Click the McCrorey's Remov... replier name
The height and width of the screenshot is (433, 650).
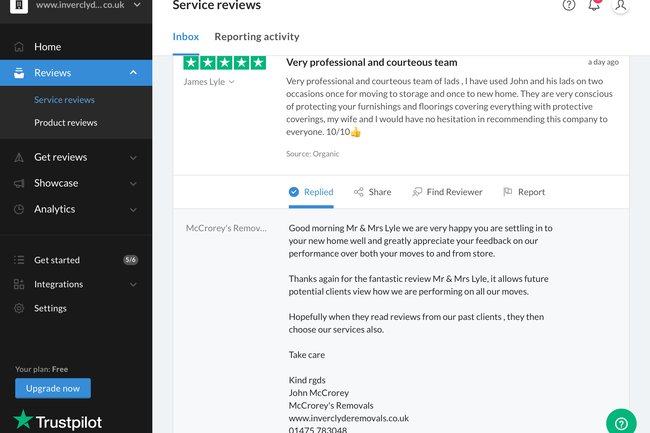point(226,228)
